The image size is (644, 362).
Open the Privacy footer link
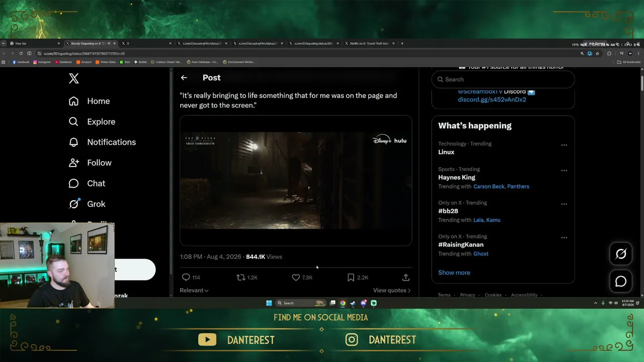click(x=467, y=295)
